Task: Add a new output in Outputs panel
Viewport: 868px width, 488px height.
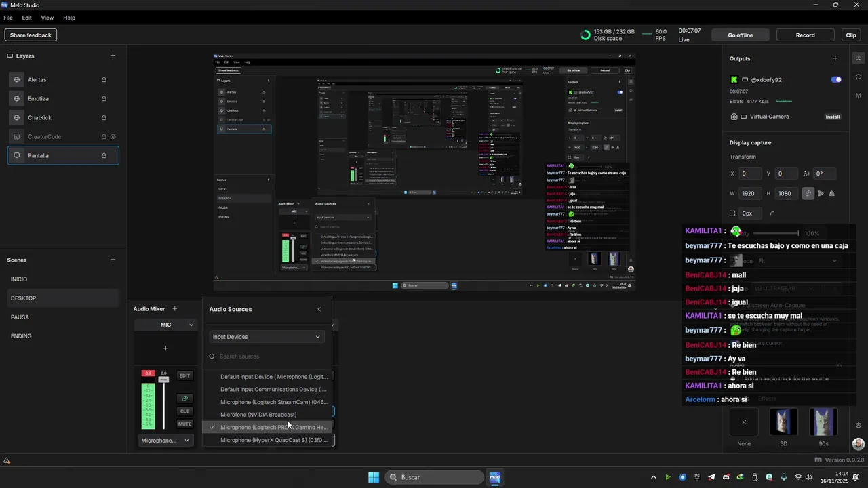Action: 835,58
